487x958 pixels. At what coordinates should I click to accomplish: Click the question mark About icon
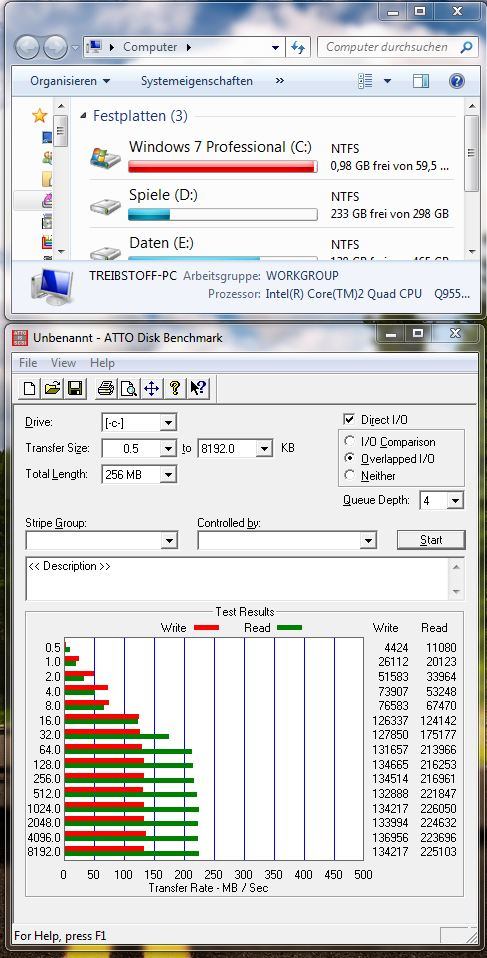pos(175,388)
